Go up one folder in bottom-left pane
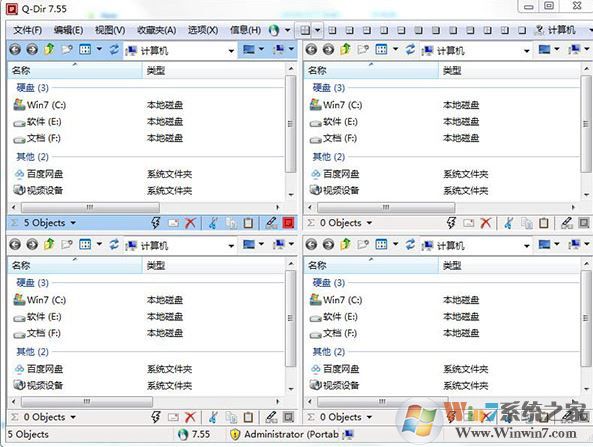The height and width of the screenshot is (447, 593). click(x=49, y=244)
